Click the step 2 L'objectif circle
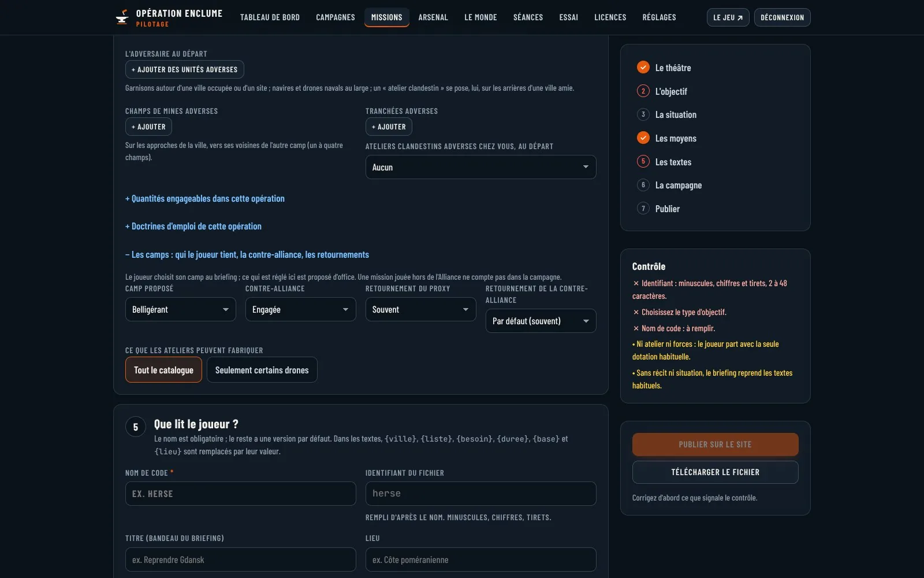The width and height of the screenshot is (924, 578). (643, 91)
